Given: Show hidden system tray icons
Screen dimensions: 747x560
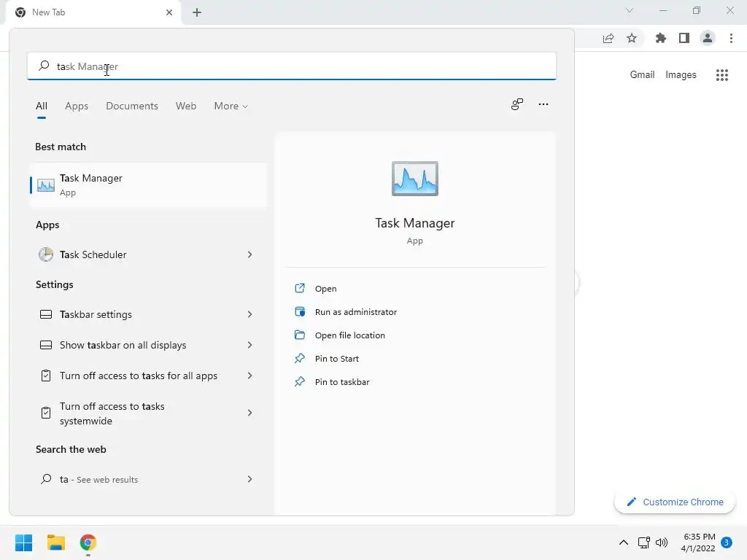Looking at the screenshot, I should coord(623,542).
